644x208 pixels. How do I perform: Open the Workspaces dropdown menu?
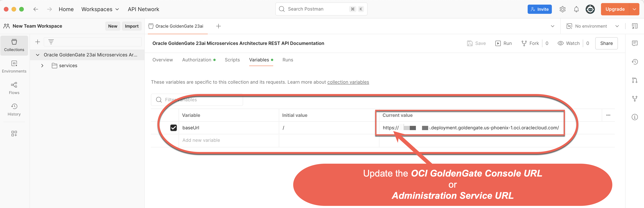[x=100, y=9]
